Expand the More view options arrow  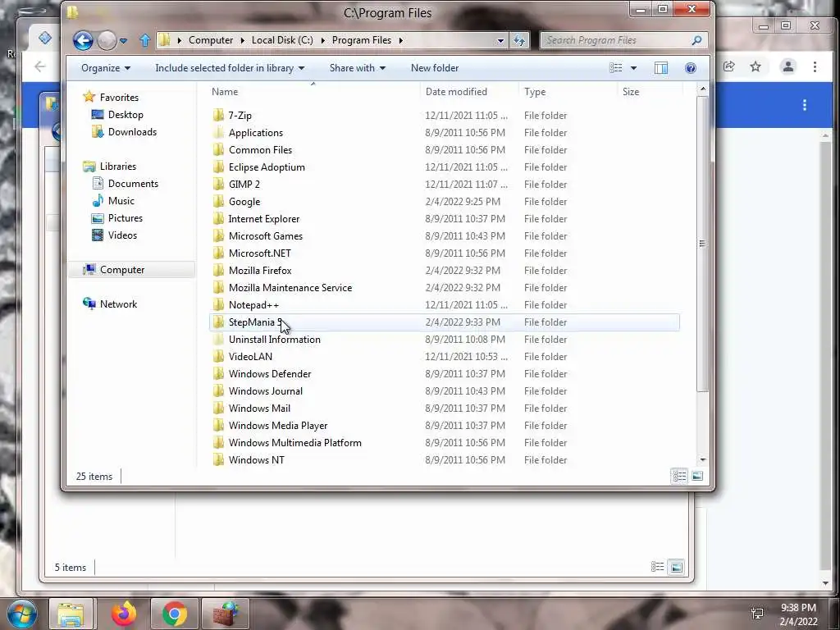[634, 68]
